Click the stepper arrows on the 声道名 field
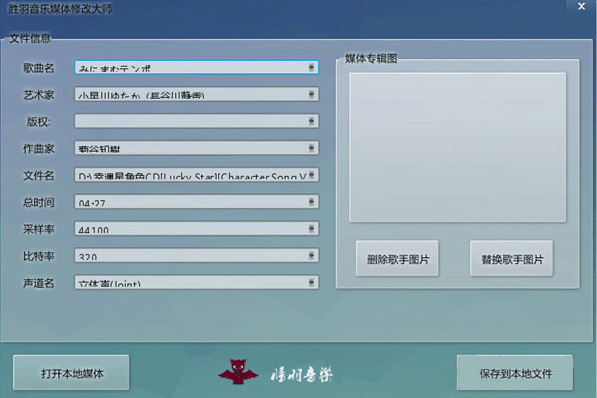 pos(311,282)
